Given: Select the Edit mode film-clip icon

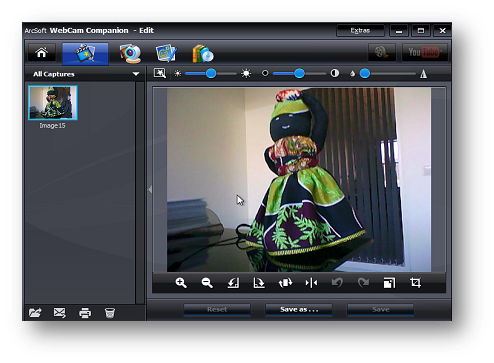Looking at the screenshot, I should click(85, 53).
